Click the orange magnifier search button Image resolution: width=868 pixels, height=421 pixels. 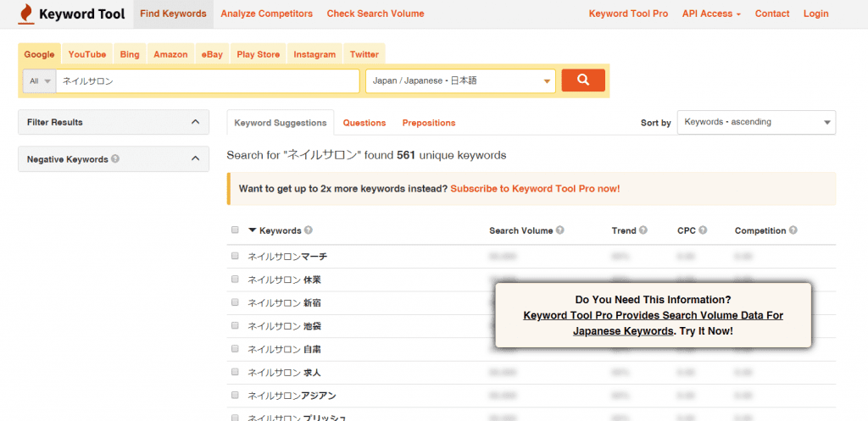583,80
